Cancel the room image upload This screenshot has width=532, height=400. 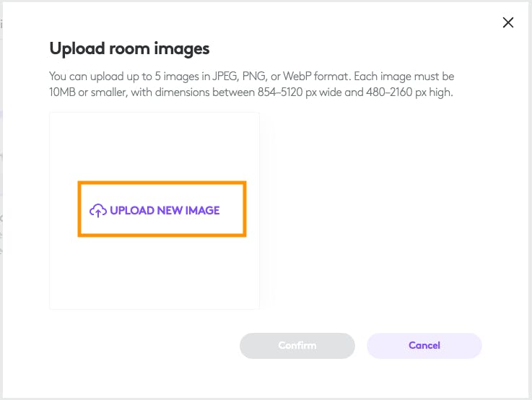tap(424, 345)
